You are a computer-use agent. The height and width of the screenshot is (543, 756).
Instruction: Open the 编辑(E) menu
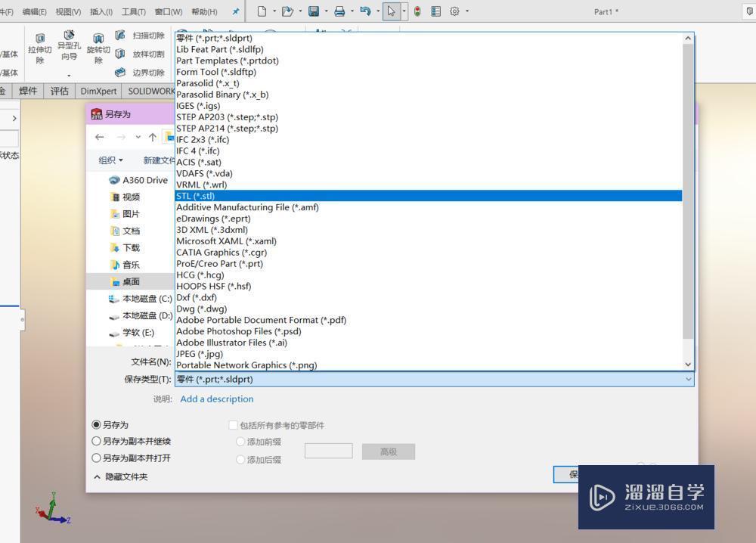coord(34,11)
